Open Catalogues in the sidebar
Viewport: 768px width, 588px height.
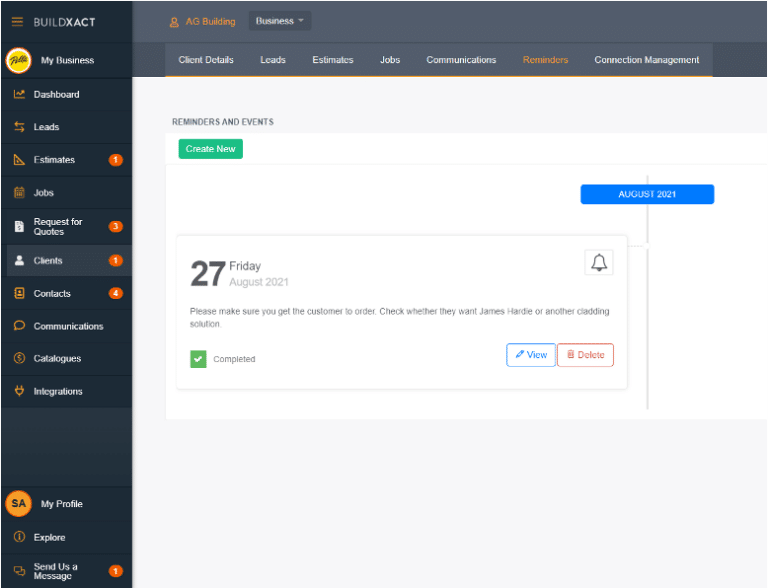click(67, 358)
